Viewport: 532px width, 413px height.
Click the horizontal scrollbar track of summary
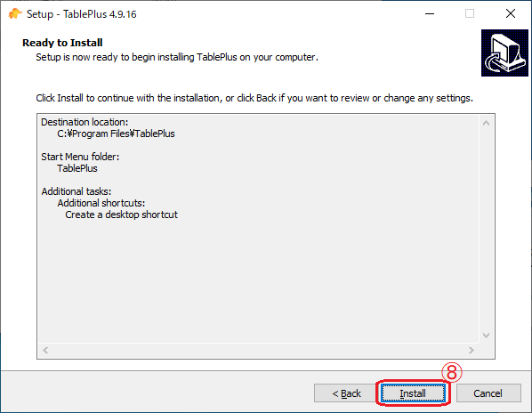point(258,350)
